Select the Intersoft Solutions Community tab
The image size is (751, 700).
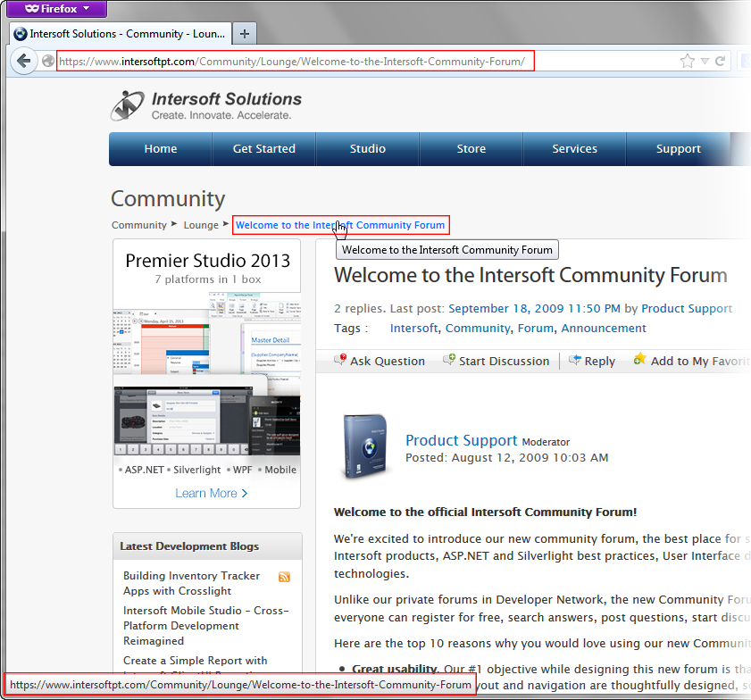[121, 34]
